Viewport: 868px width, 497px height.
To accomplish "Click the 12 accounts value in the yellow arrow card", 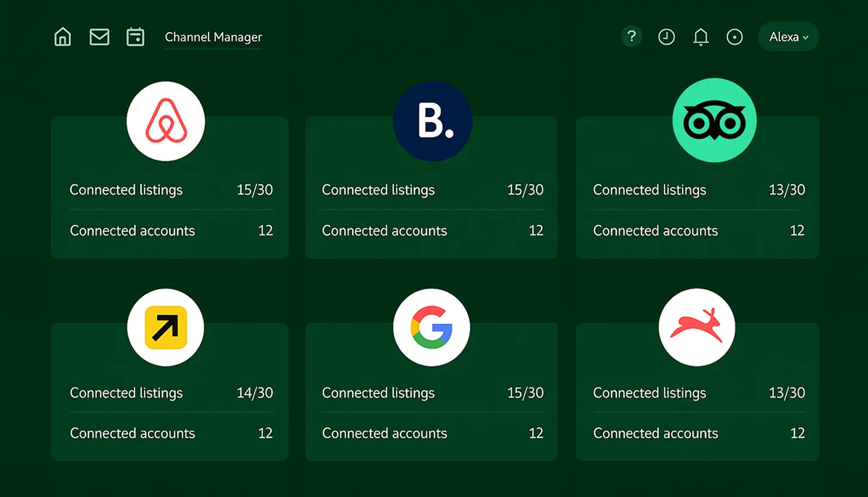I will pos(265,434).
